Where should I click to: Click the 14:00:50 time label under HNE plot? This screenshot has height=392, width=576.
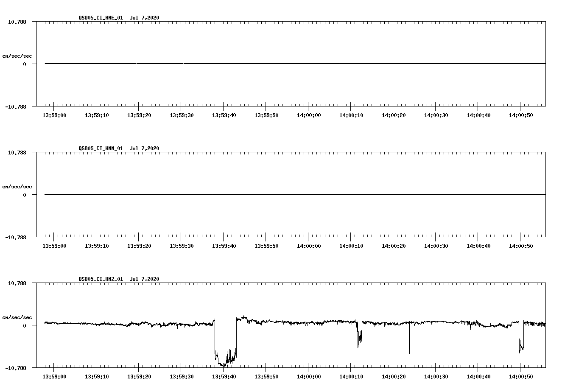pyautogui.click(x=521, y=115)
